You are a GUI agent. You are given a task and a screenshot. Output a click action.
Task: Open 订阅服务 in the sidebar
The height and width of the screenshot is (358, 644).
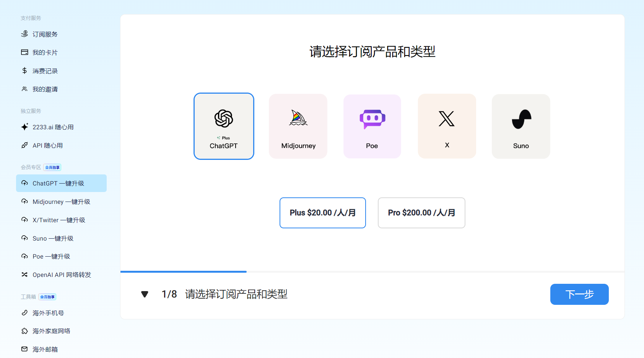[x=45, y=34]
